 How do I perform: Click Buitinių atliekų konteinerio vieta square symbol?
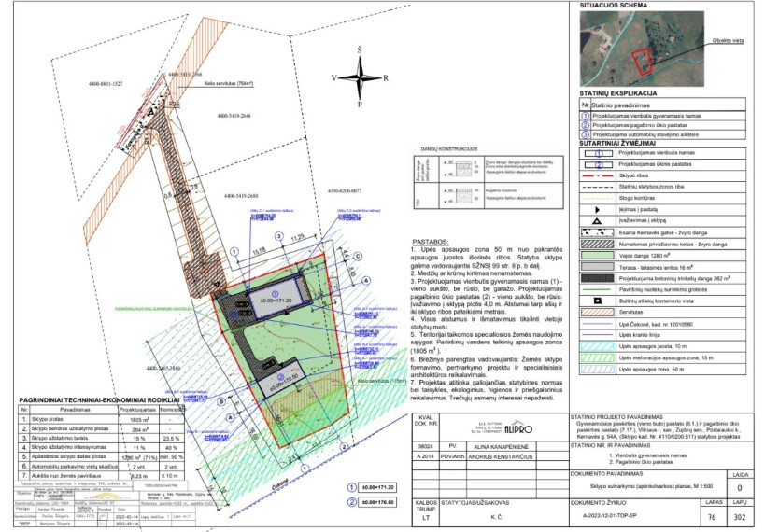click(597, 301)
